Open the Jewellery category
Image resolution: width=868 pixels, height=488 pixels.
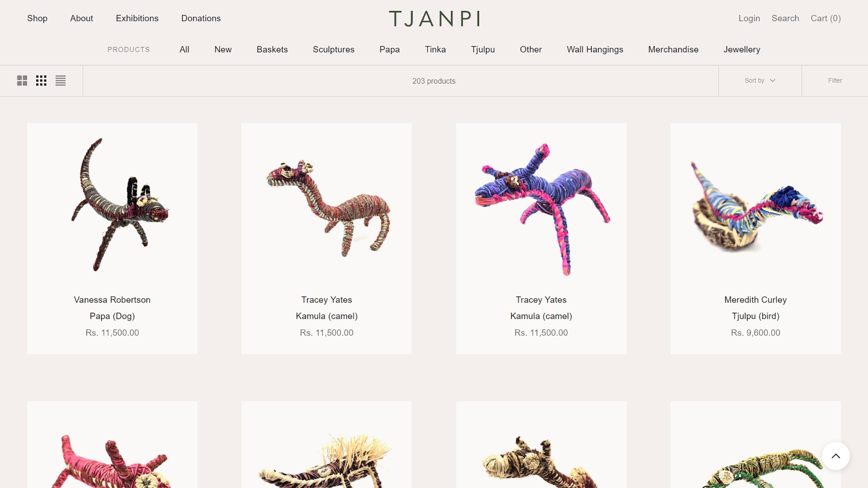(741, 50)
